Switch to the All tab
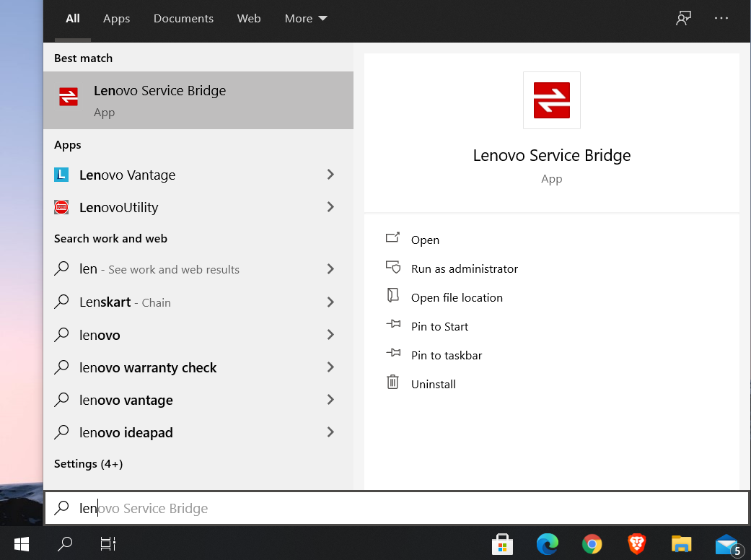Viewport: 751px width, 560px height. 73,18
